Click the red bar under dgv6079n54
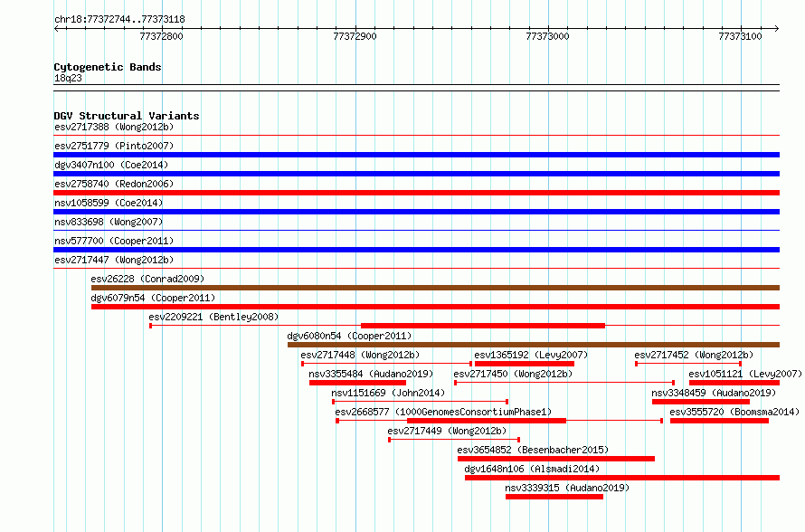 (435, 307)
